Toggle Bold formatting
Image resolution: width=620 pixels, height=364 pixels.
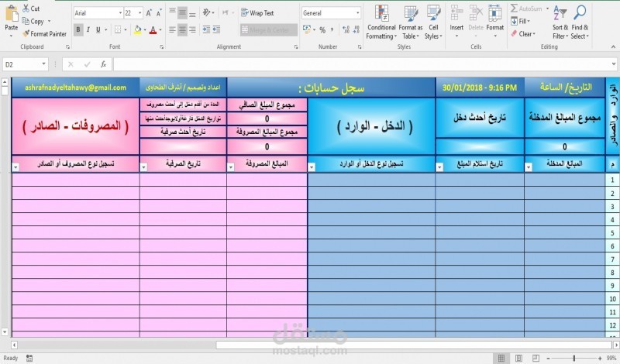78,29
